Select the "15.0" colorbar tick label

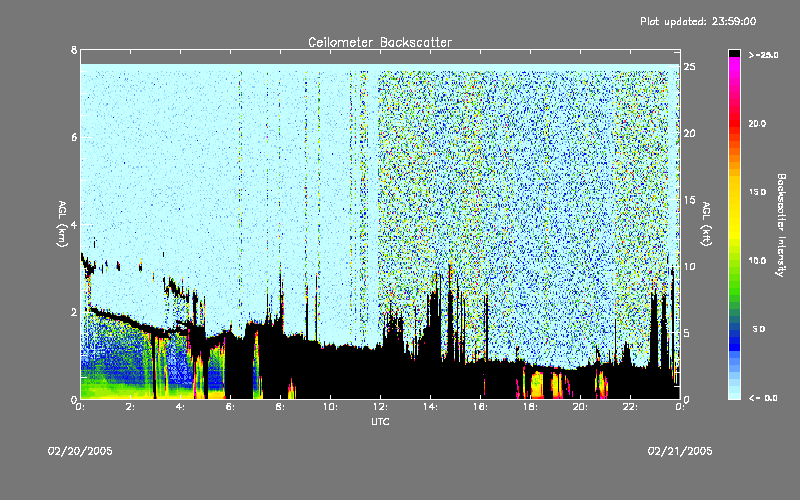pos(757,192)
